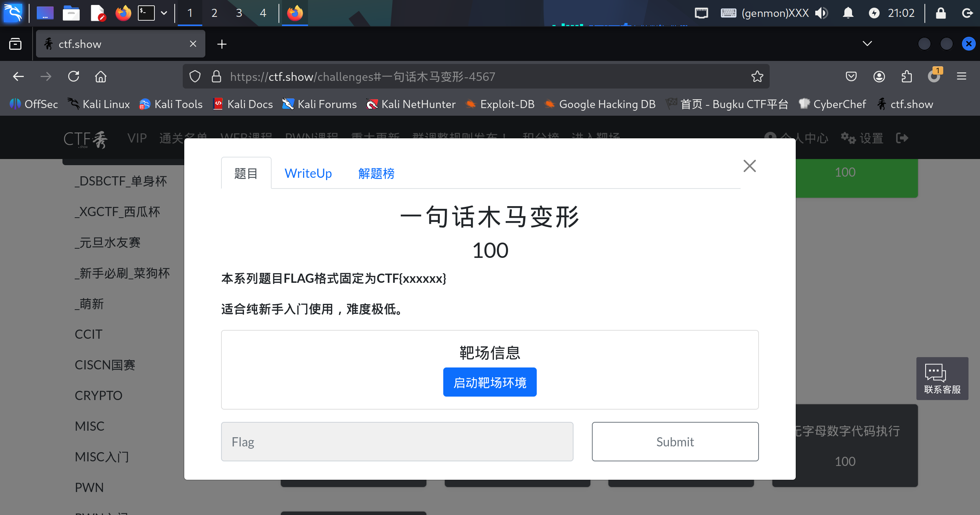Click the tracking protection shield icon
Image resolution: width=980 pixels, height=515 pixels.
[195, 77]
